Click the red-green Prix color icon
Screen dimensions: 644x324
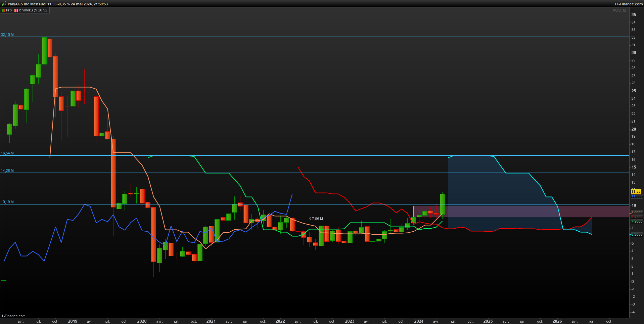pos(3,10)
